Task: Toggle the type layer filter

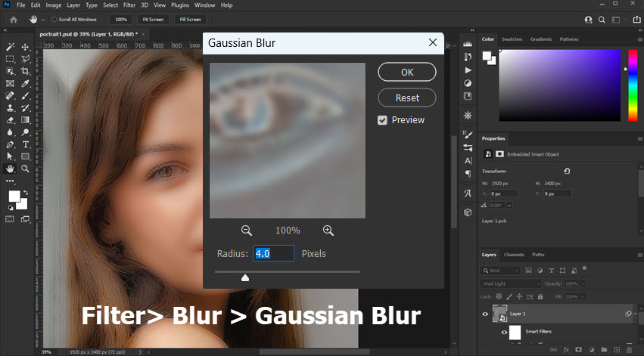Action: [551, 271]
